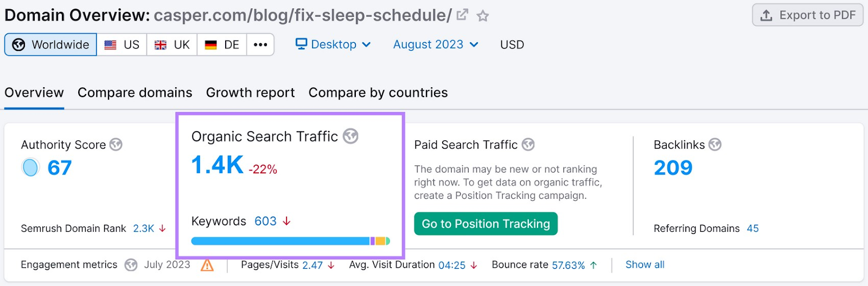Click the globe icon beside Backlinks
The image size is (868, 286).
715,145
